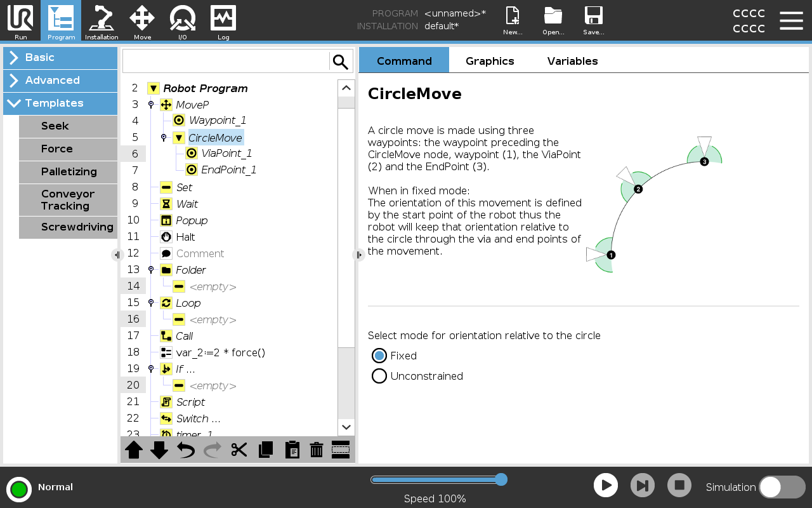Select the Unconstrained orientation mode
812x508 pixels.
pyautogui.click(x=379, y=376)
